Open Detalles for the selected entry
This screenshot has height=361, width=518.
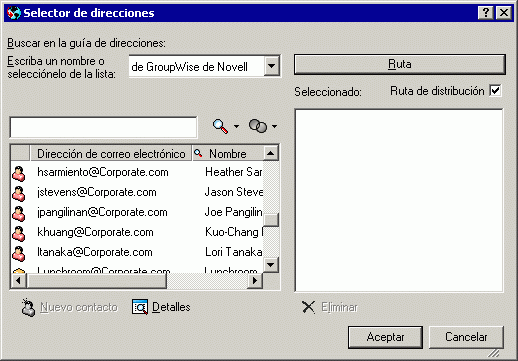[x=171, y=307]
